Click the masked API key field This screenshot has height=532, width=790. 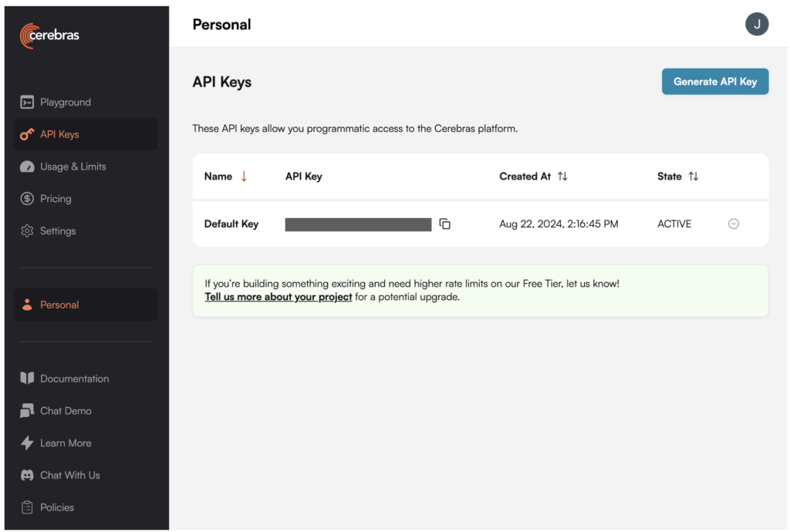click(x=358, y=224)
